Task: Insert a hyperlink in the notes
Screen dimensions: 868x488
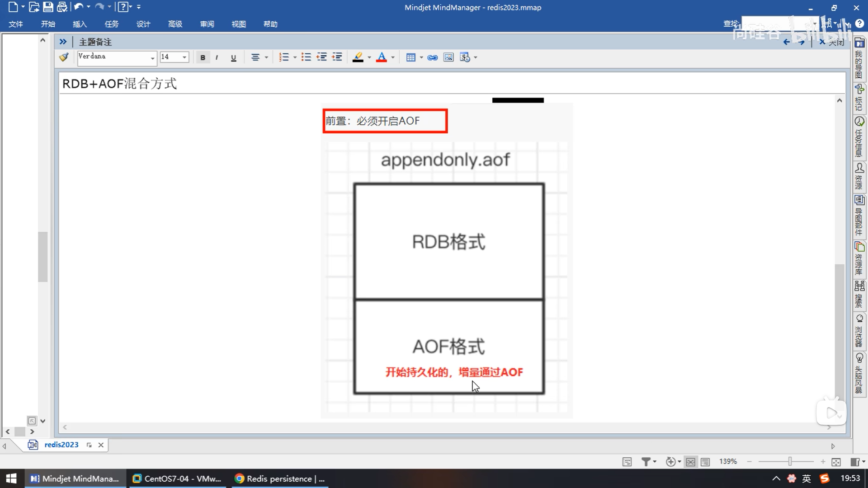Action: tap(432, 57)
